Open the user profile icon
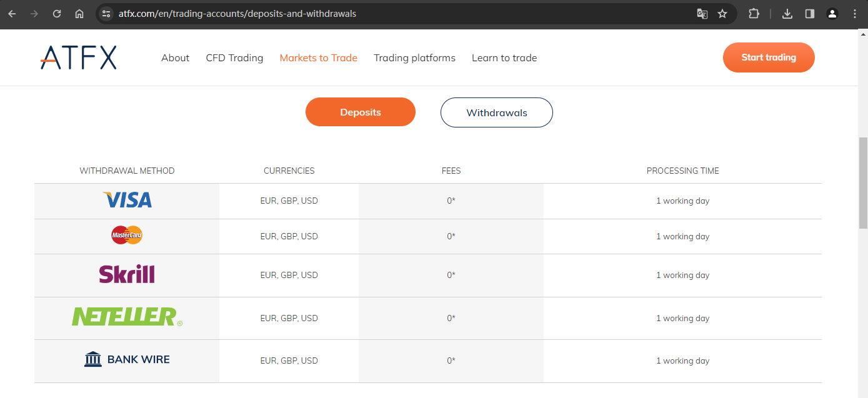This screenshot has height=398, width=868. [832, 14]
